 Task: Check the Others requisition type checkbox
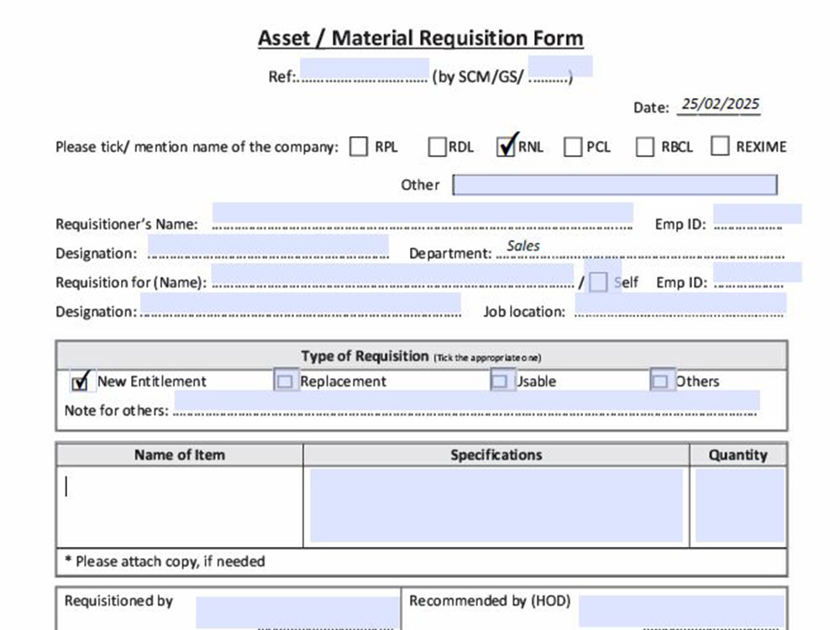pos(660,381)
